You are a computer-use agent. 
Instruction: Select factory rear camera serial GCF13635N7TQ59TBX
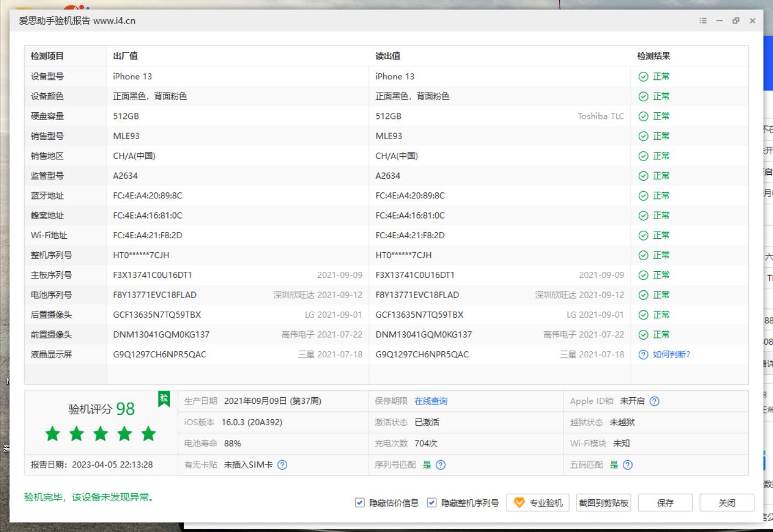point(157,315)
